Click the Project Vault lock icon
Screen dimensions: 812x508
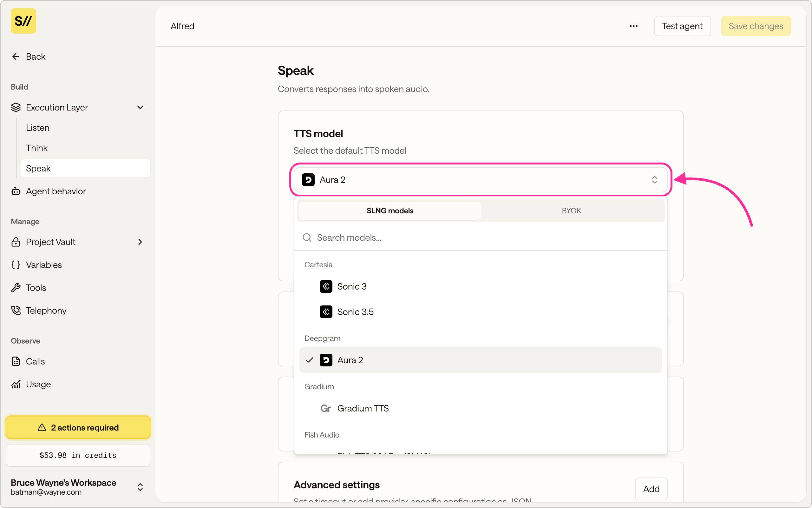point(16,242)
